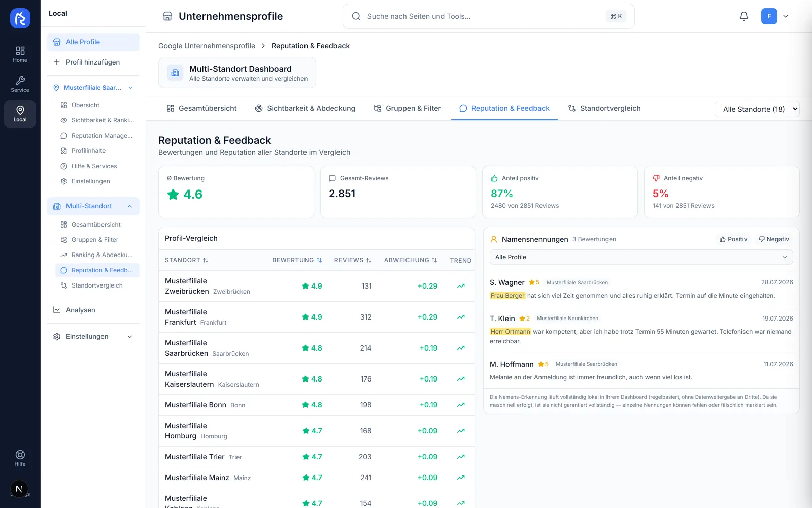This screenshot has width=812, height=508.
Task: Open notifications bell icon
Action: (743, 16)
